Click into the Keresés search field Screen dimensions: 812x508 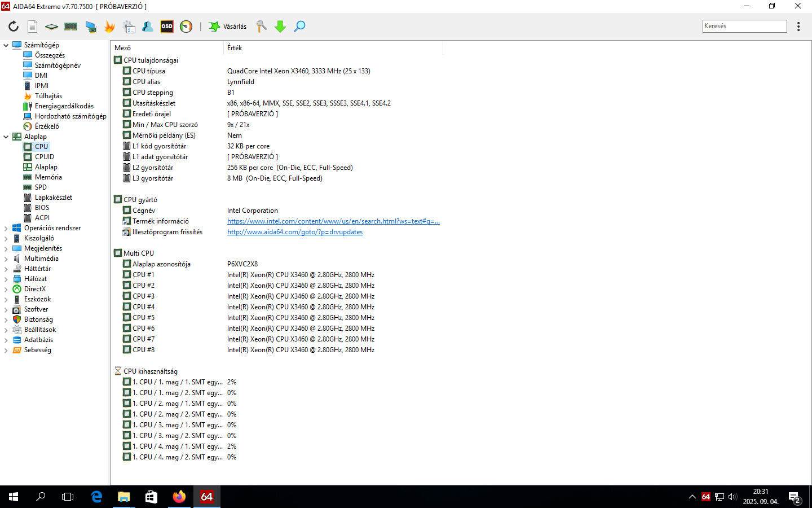click(x=744, y=26)
